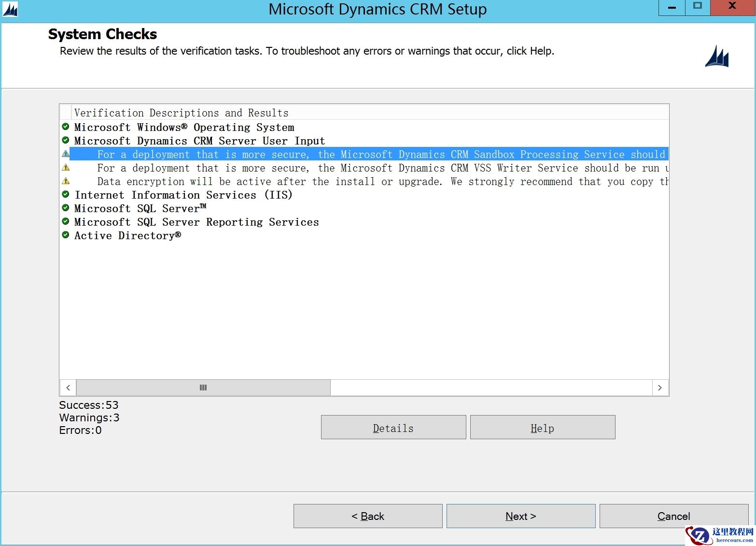The image size is (756, 546).
Task: Click the Success:53 count text
Action: [89, 405]
